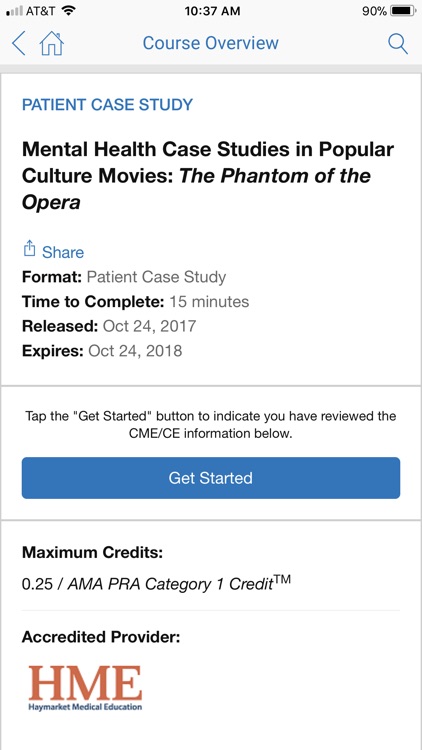This screenshot has height=750, width=422.
Task: Click the Share link text
Action: 63,252
